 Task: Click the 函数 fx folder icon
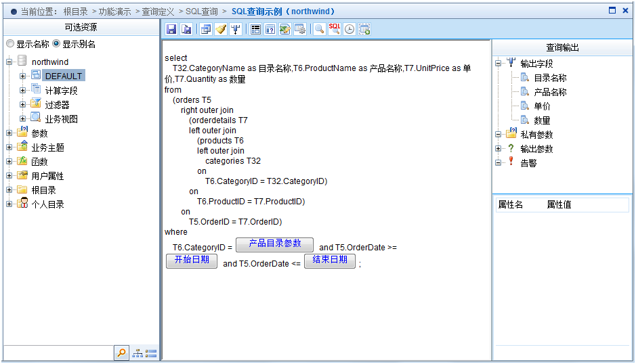[22, 161]
